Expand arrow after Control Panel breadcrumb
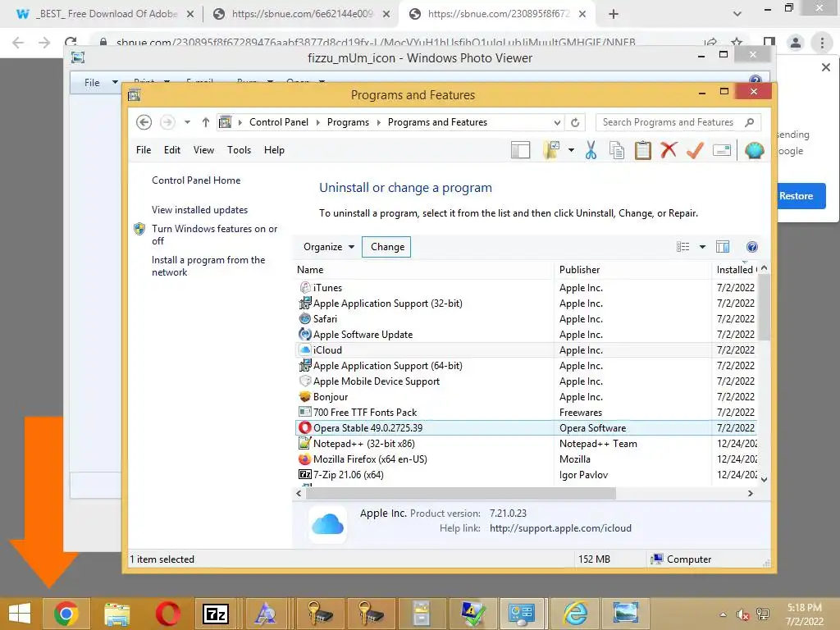This screenshot has height=630, width=840. tap(317, 123)
